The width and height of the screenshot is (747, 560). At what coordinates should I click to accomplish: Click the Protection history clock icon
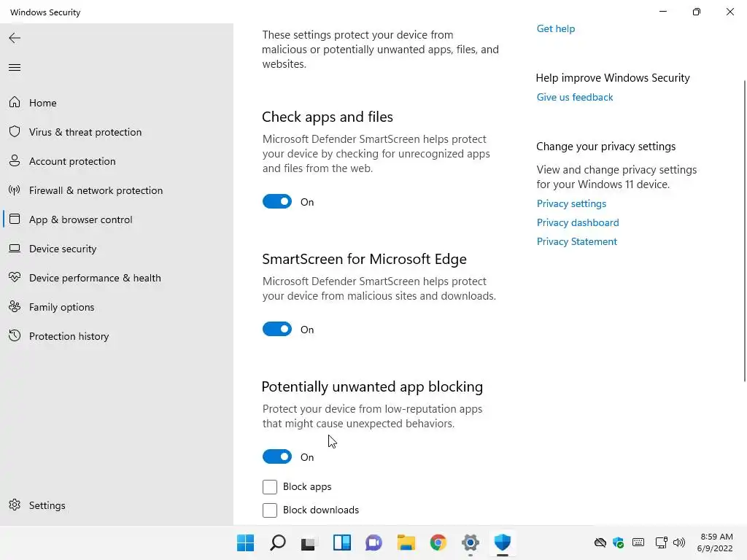pyautogui.click(x=15, y=335)
